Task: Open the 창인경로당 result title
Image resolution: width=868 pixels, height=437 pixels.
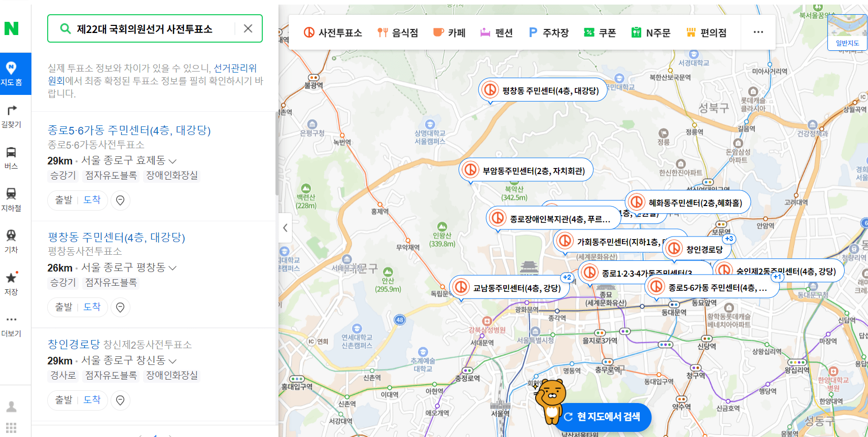Action: click(x=74, y=344)
